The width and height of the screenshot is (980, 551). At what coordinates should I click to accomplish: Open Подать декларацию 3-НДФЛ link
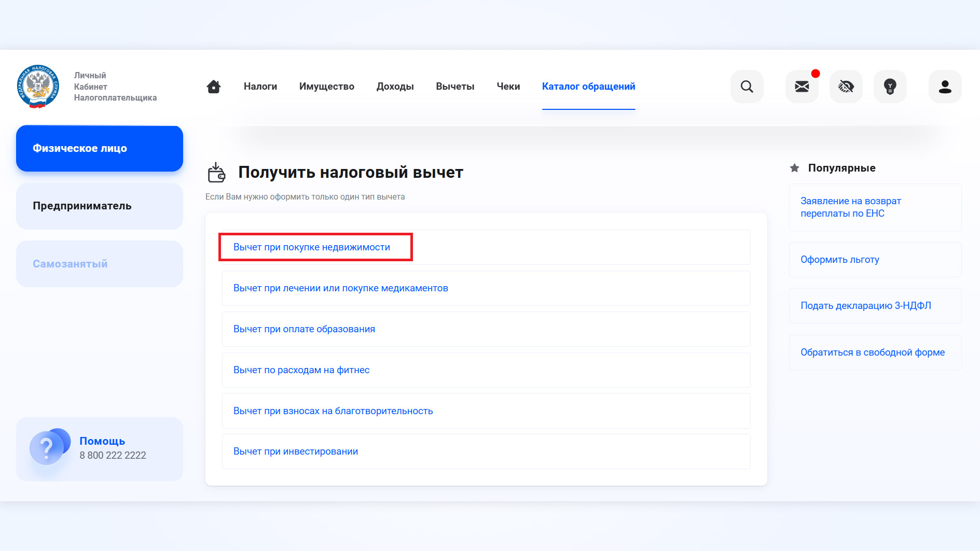pyautogui.click(x=865, y=306)
